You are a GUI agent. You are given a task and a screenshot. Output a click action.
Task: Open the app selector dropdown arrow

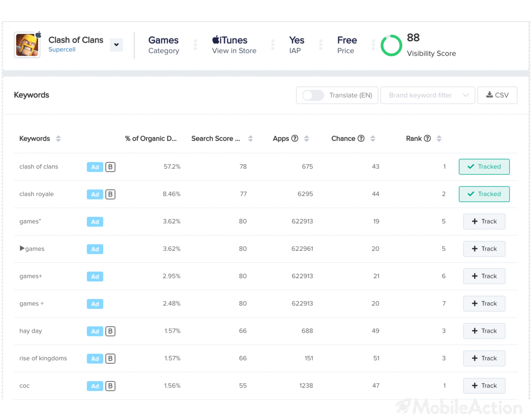tap(116, 45)
